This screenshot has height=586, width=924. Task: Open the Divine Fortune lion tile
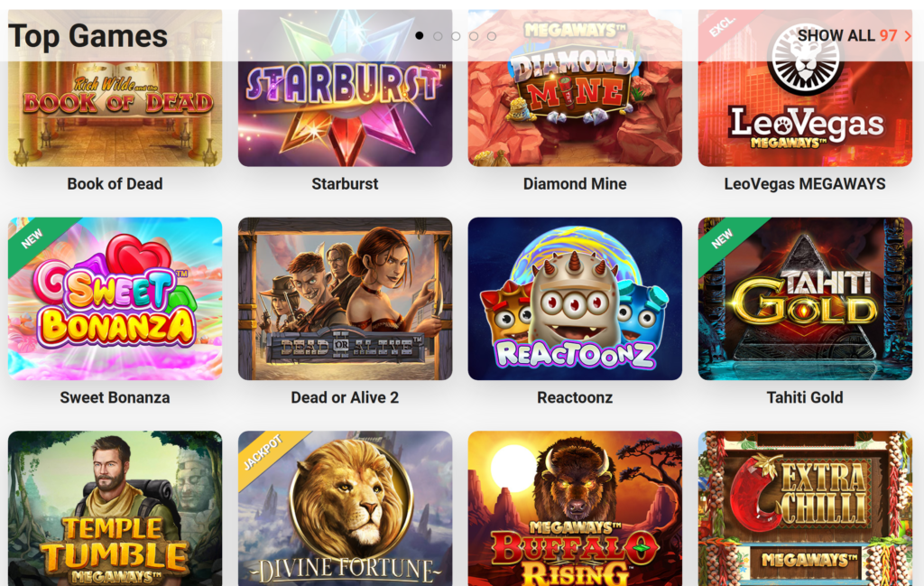coord(345,508)
